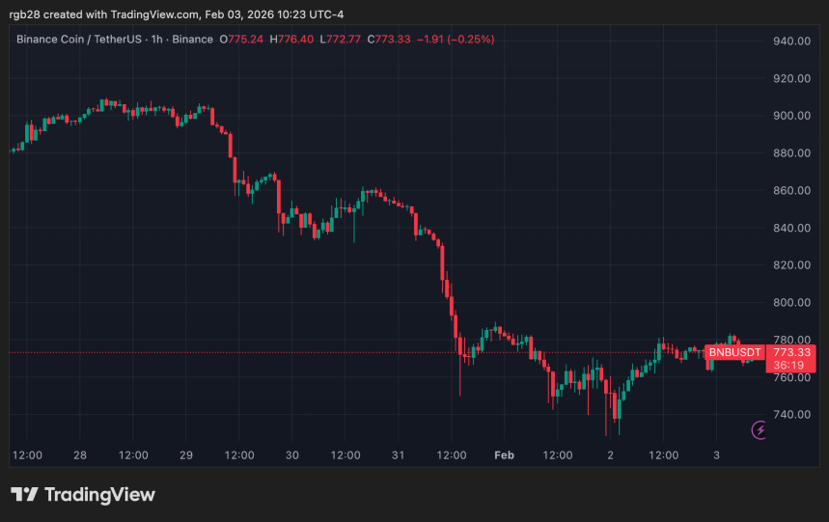The height and width of the screenshot is (522, 829).
Task: Click the 900.00 price axis label
Action: [791, 116]
